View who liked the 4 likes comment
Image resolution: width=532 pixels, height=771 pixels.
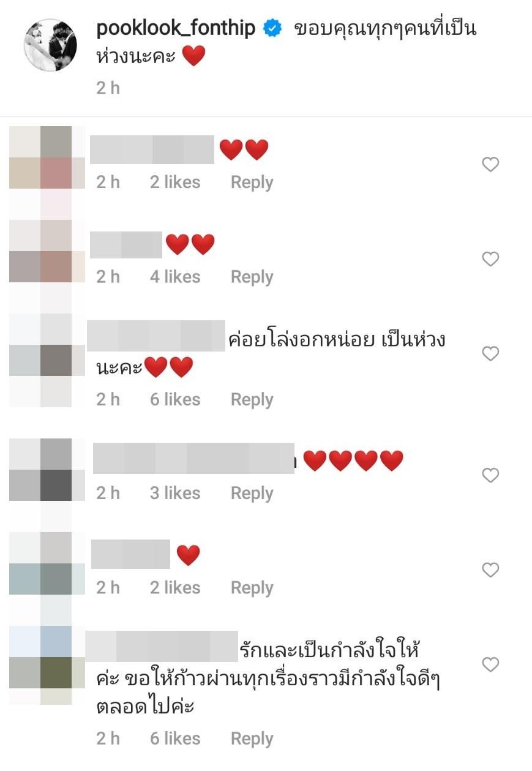(x=175, y=277)
